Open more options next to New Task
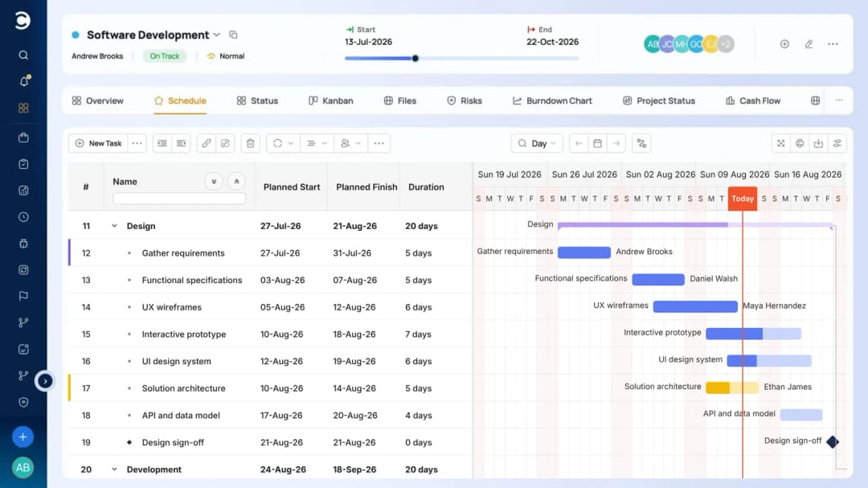The height and width of the screenshot is (488, 868). (137, 143)
